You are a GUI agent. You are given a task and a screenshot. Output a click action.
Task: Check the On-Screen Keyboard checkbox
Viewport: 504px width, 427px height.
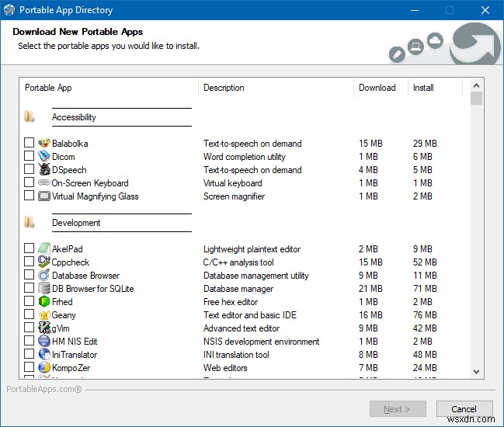29,183
